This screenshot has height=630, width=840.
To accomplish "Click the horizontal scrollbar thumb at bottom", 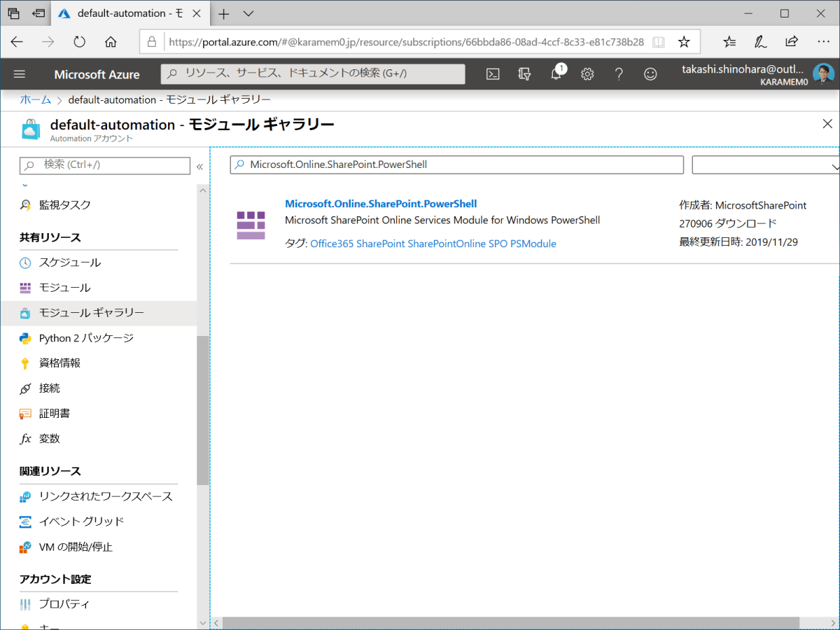I will (x=511, y=622).
